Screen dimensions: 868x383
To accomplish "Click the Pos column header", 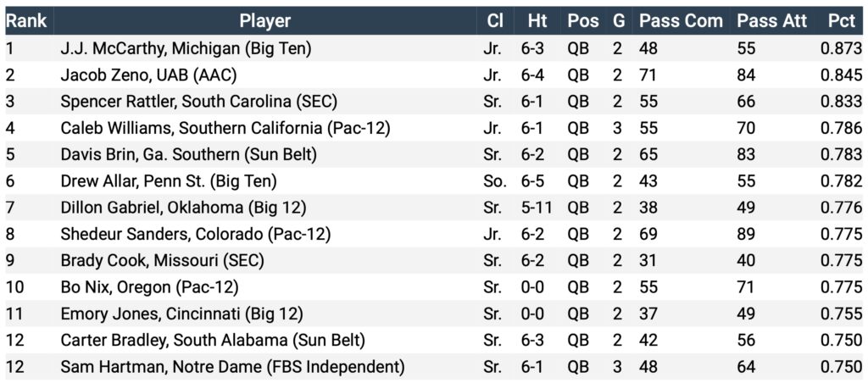I will coord(582,21).
